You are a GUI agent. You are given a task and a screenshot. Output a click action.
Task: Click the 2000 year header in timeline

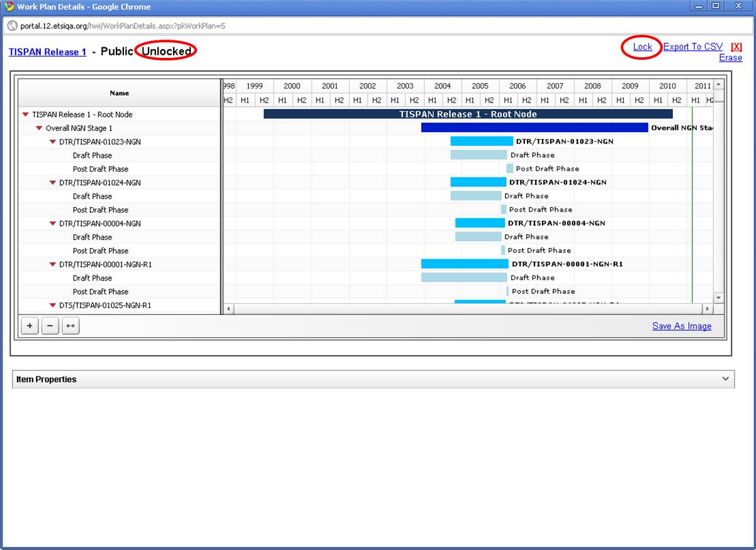292,86
